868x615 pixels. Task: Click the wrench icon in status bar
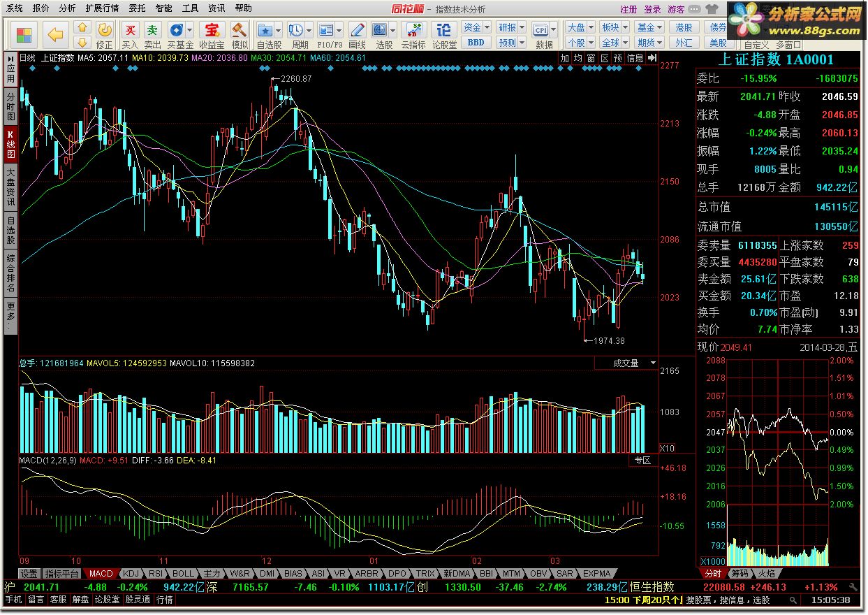point(853,587)
